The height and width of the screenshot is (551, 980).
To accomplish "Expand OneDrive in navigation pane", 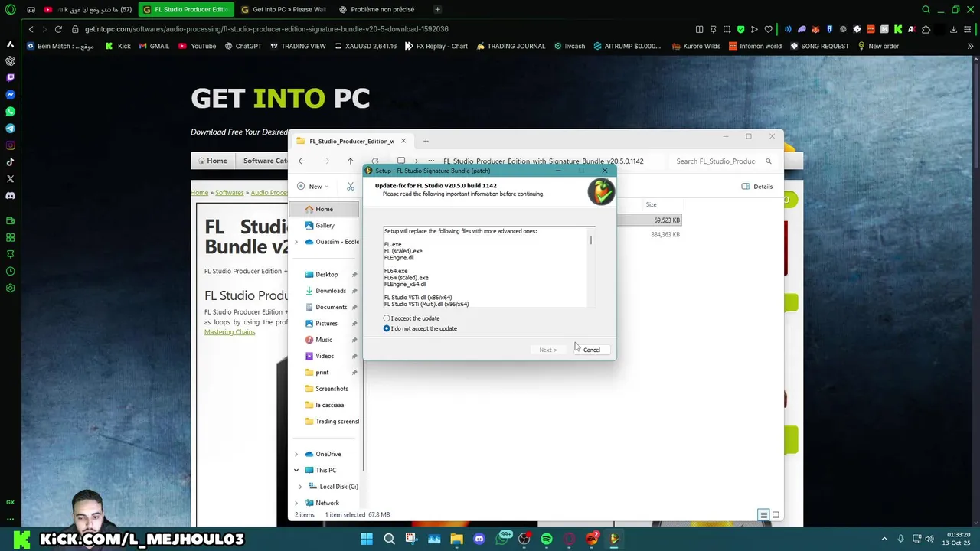I will tap(296, 454).
